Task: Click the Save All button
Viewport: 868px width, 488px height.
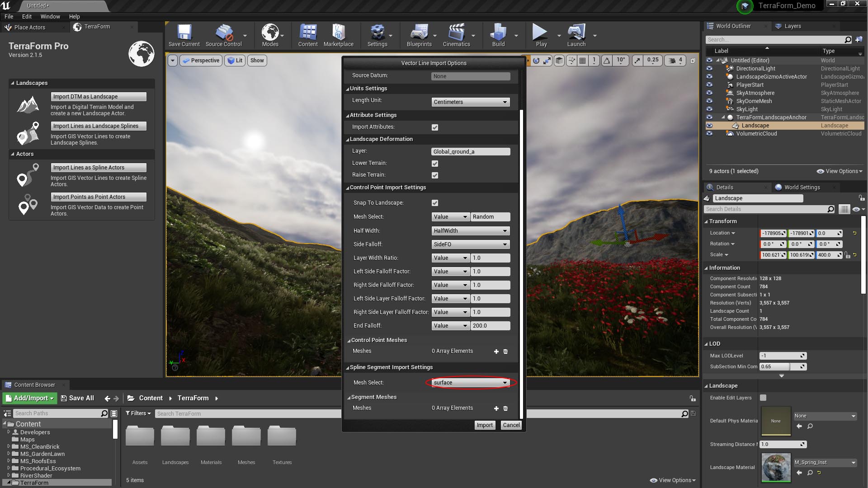Action: tap(77, 399)
